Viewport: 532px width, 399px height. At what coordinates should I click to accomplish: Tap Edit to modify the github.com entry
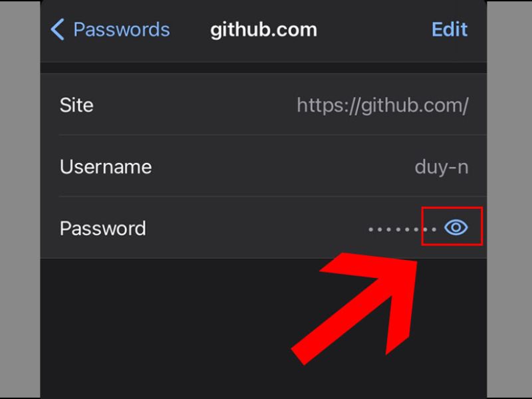point(450,29)
